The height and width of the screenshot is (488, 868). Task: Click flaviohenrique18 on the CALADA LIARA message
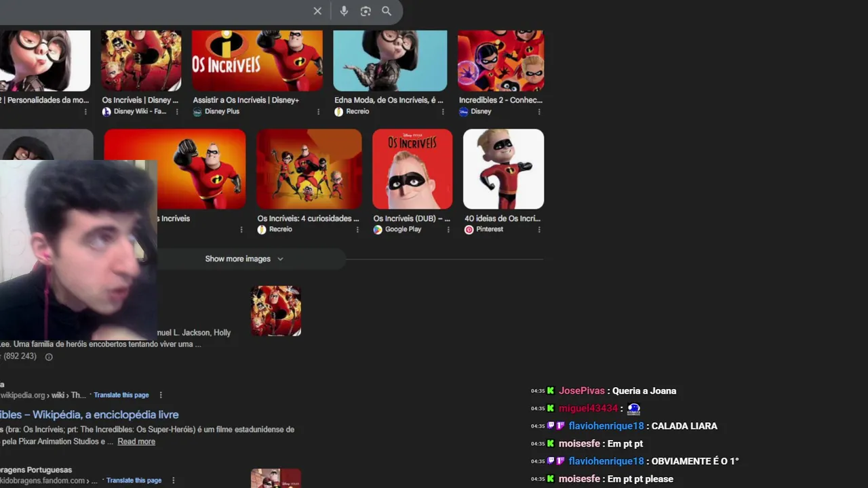point(606,426)
